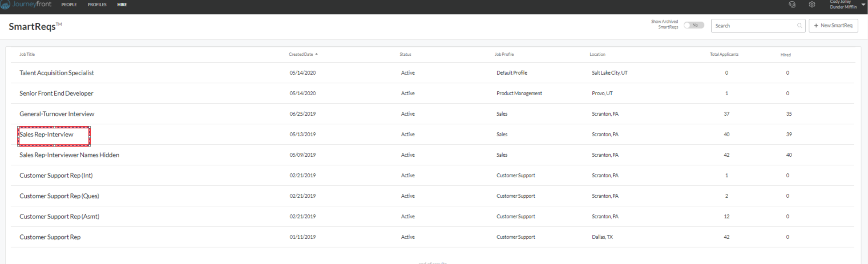Click the New SmartReq button
Screen dimensions: 868x264
833,26
